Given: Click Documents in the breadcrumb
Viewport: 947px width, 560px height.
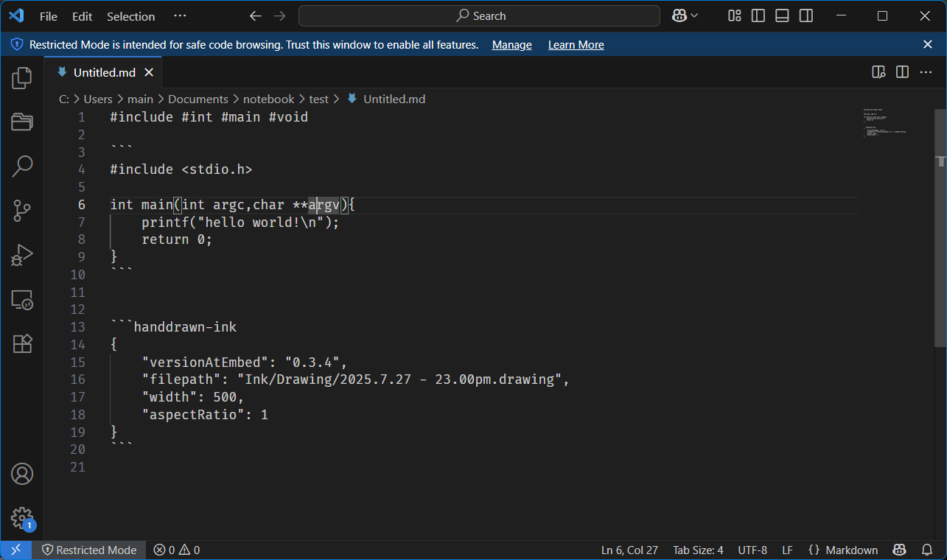Looking at the screenshot, I should (x=198, y=99).
